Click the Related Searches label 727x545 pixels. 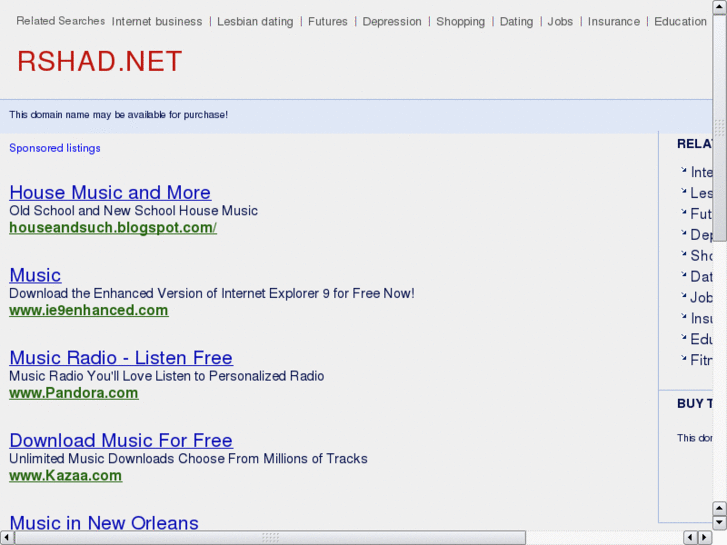tap(61, 21)
